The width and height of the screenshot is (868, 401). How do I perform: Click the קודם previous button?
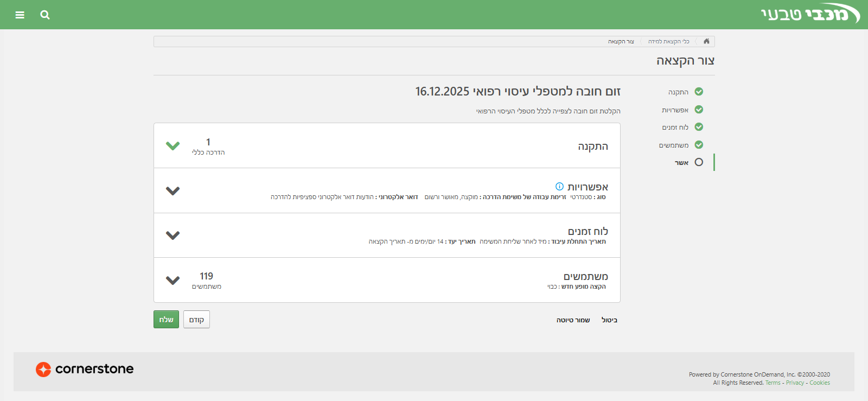tap(196, 320)
